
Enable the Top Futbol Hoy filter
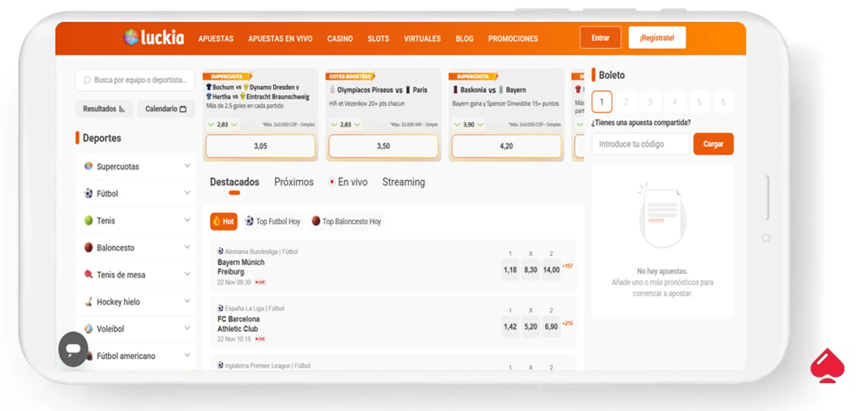coord(273,221)
